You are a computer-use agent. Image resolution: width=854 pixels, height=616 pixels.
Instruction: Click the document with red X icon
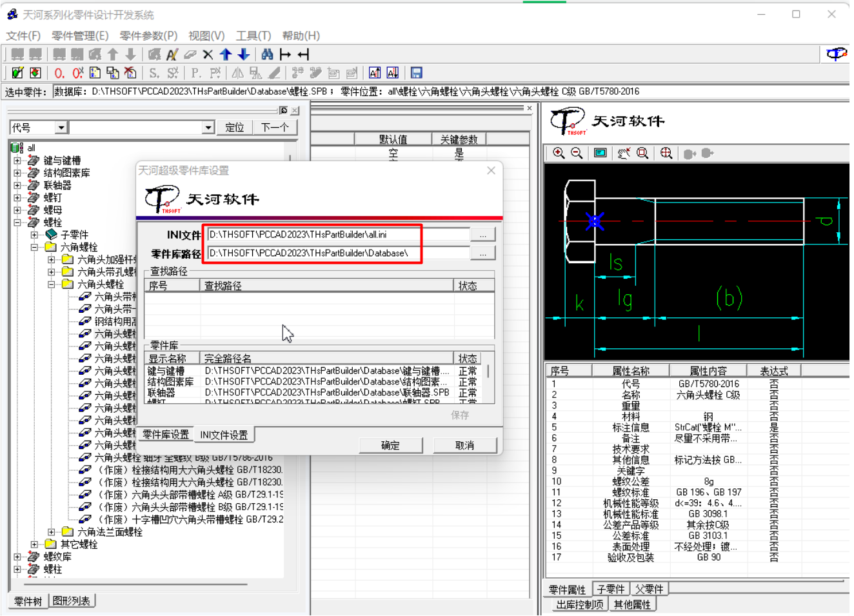[130, 73]
